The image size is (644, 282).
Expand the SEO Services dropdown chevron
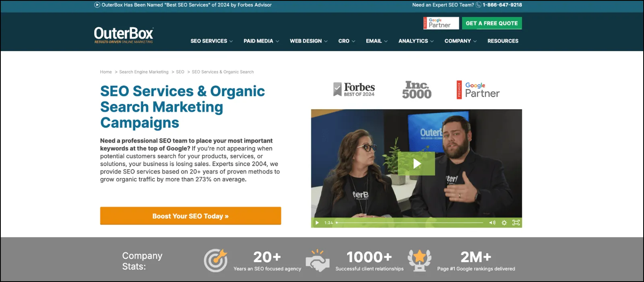click(231, 41)
